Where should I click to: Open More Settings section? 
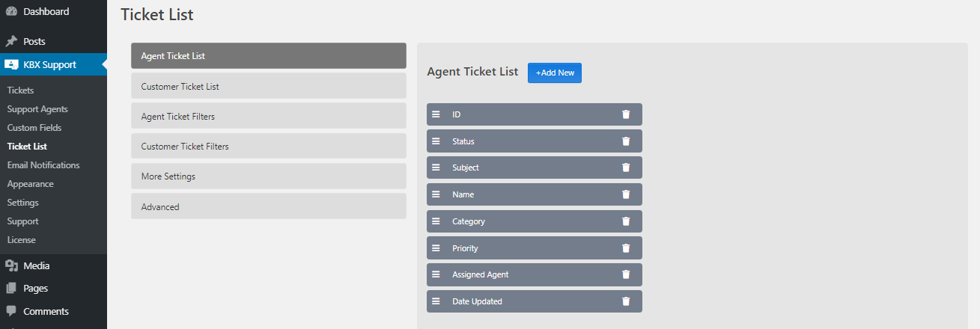pos(269,176)
